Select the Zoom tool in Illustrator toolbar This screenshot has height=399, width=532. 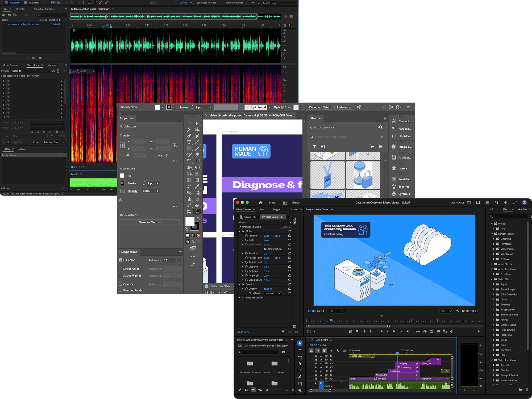click(197, 212)
